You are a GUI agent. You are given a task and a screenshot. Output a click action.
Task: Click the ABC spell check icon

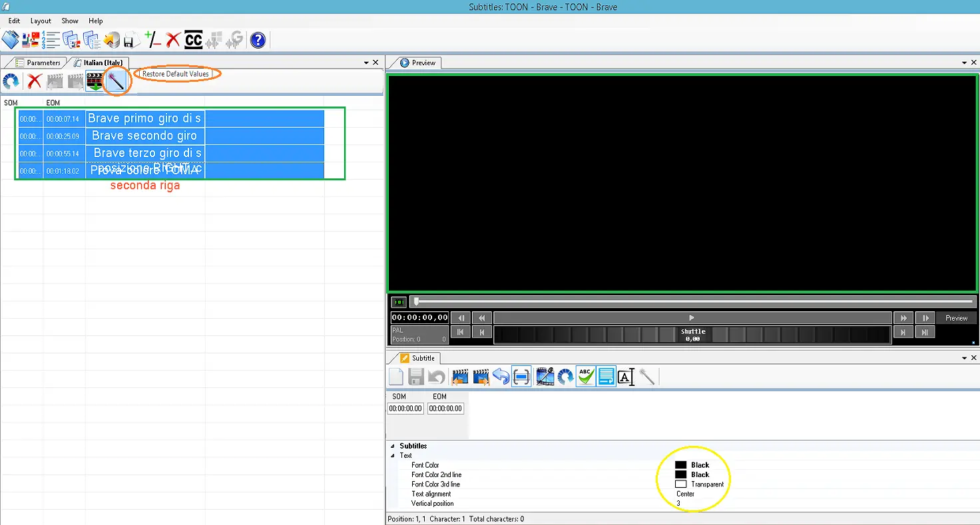(585, 377)
